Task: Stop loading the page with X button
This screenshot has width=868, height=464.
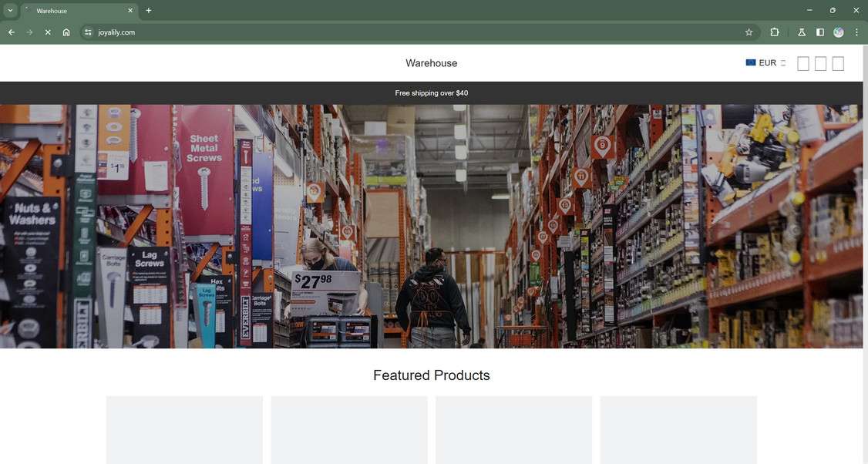Action: click(48, 32)
